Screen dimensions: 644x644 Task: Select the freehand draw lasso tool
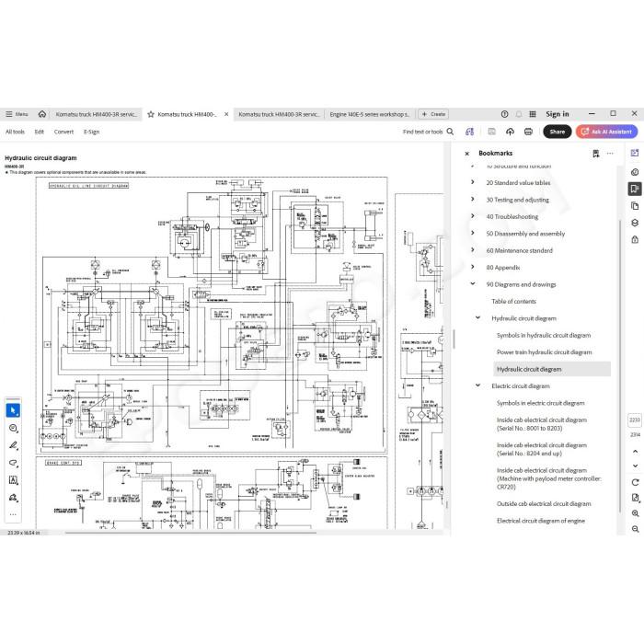click(x=13, y=463)
